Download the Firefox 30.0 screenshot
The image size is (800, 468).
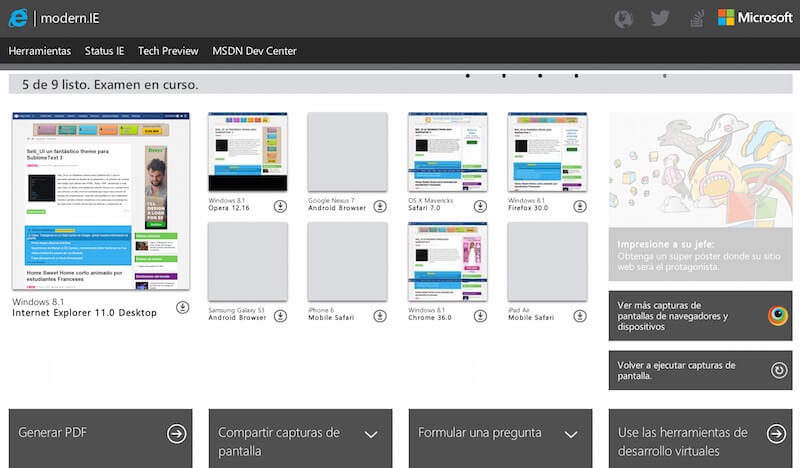click(x=580, y=206)
